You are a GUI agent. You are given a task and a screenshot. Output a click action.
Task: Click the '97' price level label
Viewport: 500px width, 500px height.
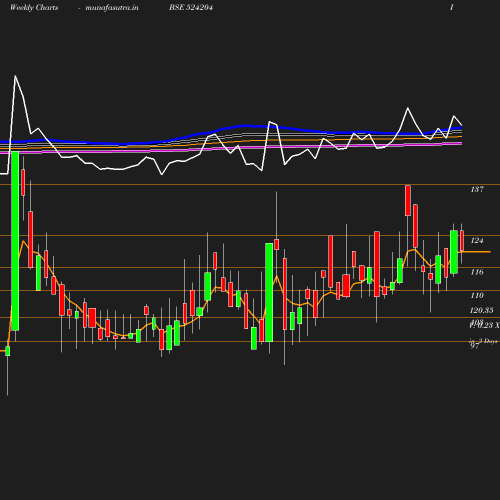click(475, 346)
